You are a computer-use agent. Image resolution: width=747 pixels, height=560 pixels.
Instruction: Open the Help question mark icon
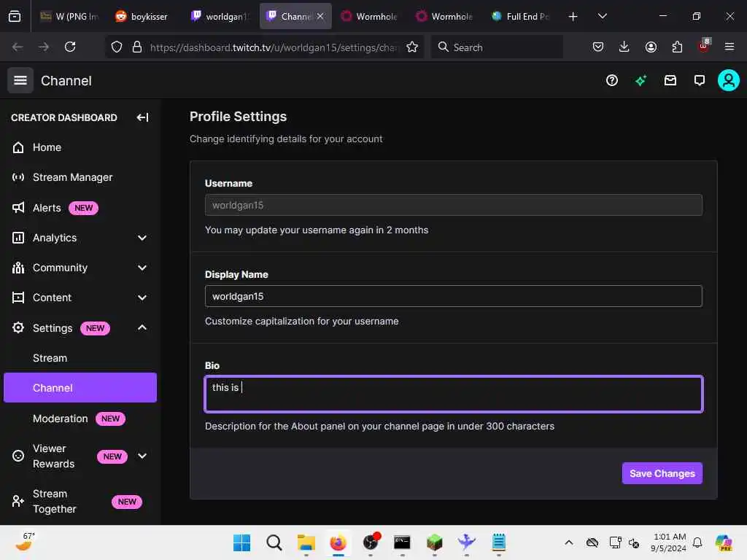pos(612,80)
